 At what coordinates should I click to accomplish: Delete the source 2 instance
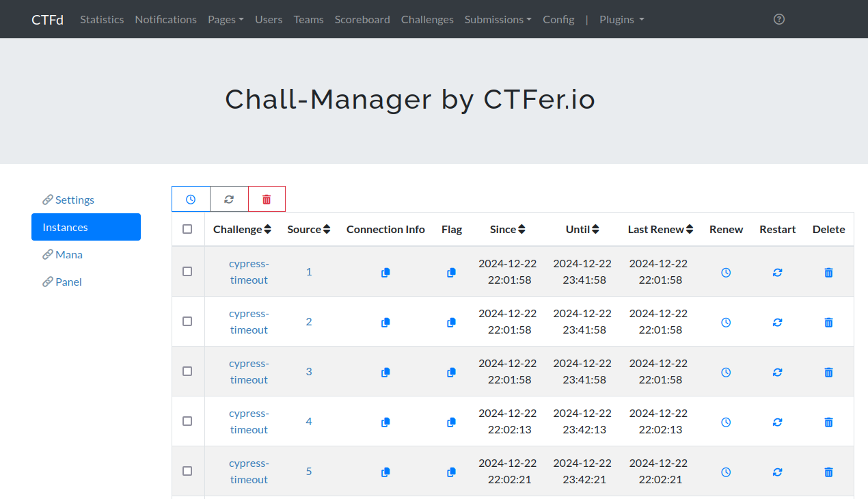828,322
